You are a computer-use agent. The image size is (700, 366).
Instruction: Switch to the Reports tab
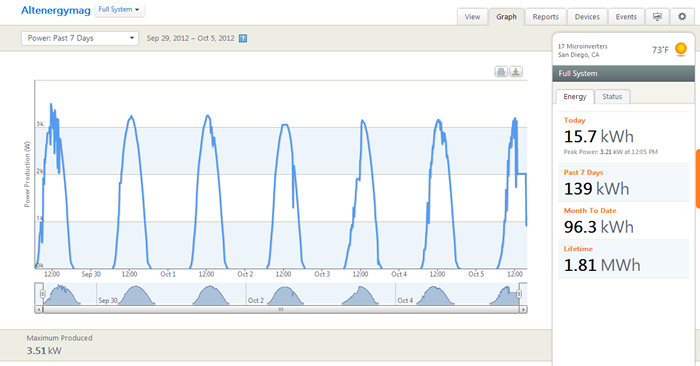(x=546, y=17)
